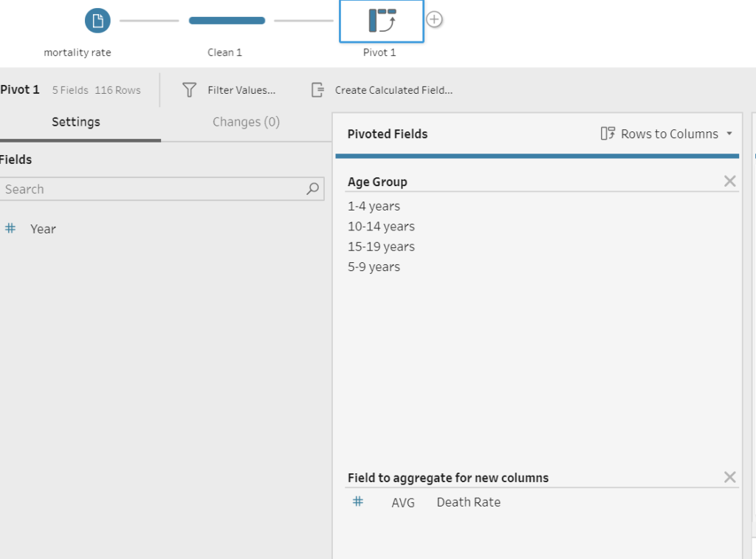The width and height of the screenshot is (756, 559).
Task: Select the mortality rate input step icon
Action: pos(97,21)
